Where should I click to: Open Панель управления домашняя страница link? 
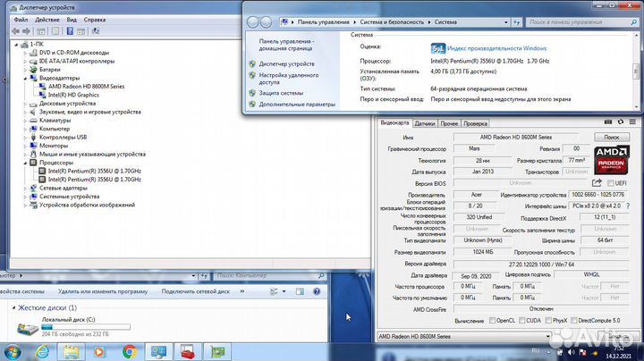(286, 45)
